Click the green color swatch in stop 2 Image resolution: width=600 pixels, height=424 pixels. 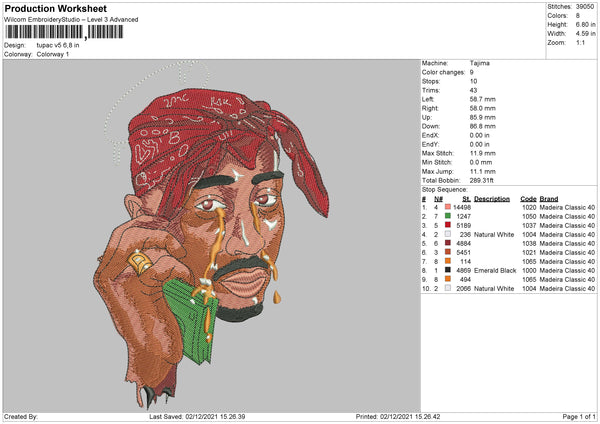pos(448,216)
